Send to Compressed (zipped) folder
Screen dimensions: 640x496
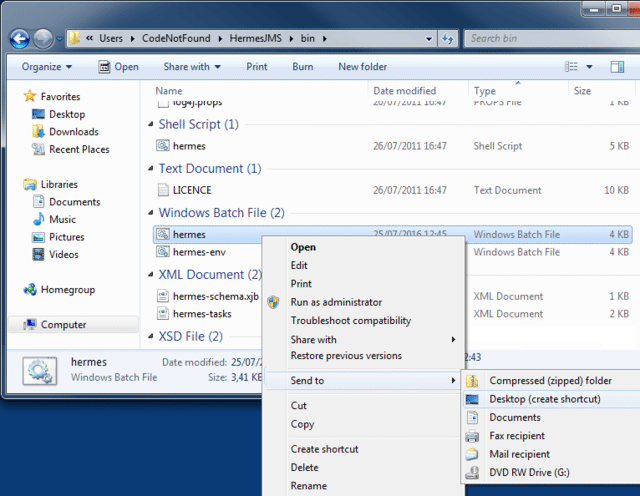click(x=551, y=380)
